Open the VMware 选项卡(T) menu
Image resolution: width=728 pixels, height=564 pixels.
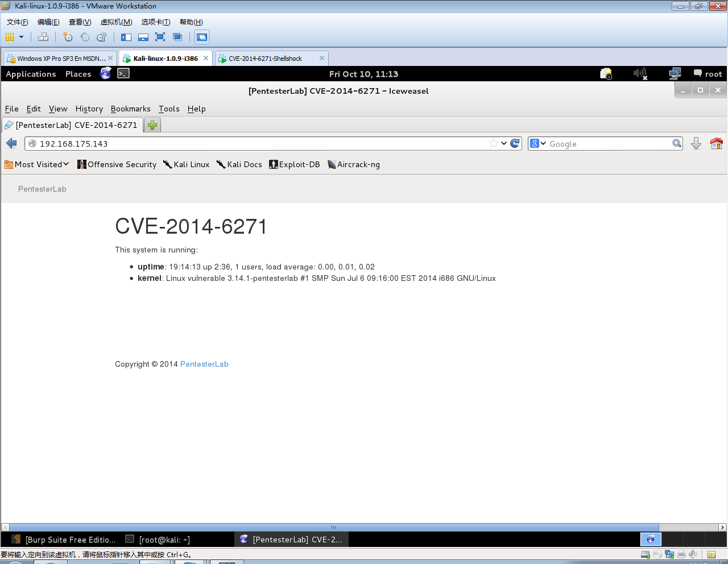(x=156, y=22)
